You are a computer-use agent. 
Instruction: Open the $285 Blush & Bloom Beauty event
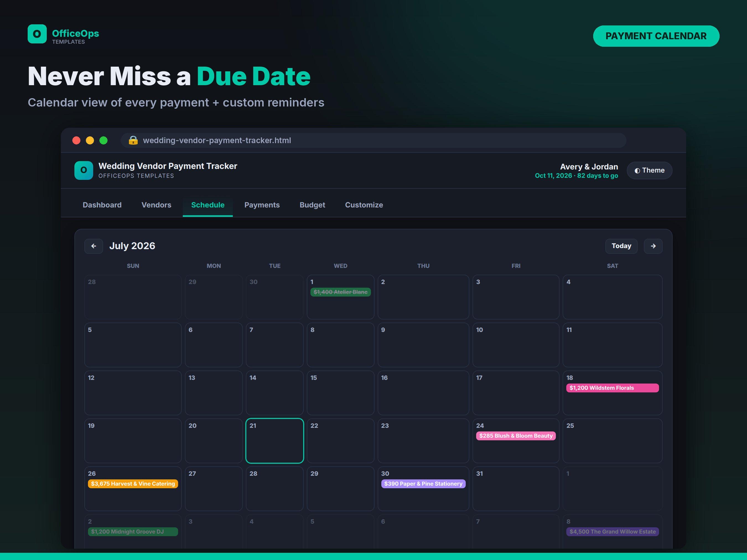[x=515, y=436]
